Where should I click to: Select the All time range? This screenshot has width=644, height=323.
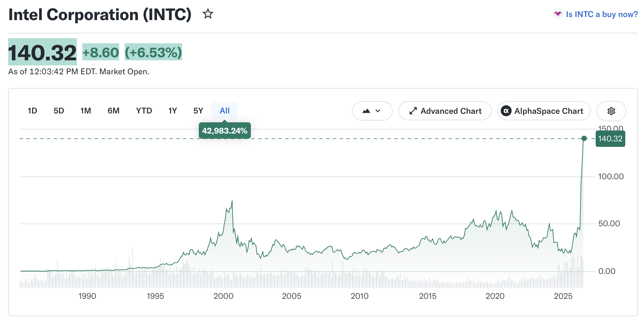225,111
